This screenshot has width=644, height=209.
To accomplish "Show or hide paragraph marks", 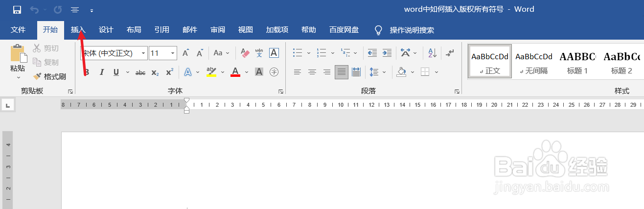I will pyautogui.click(x=451, y=53).
